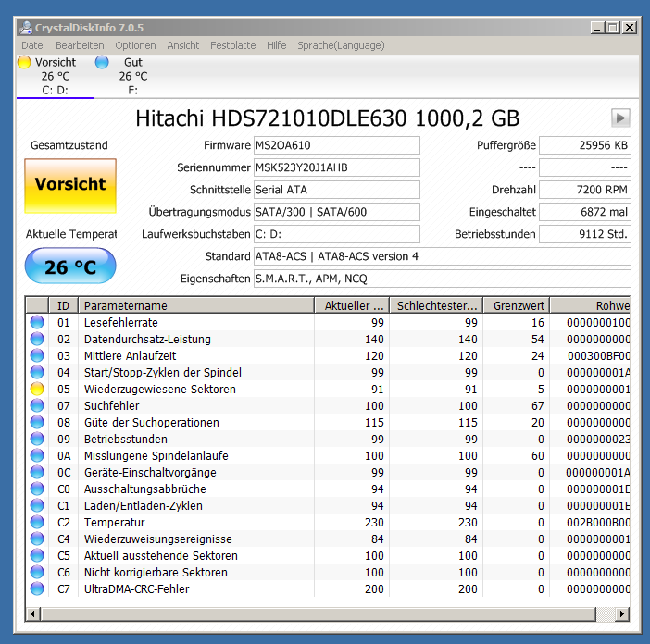
Task: Go to next disk with arrow button
Action: coord(620,118)
